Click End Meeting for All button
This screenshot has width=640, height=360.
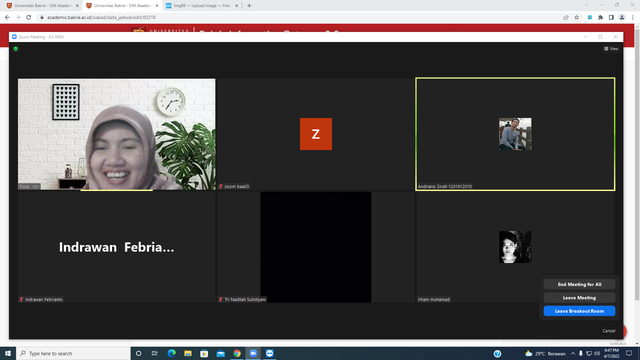tap(579, 284)
